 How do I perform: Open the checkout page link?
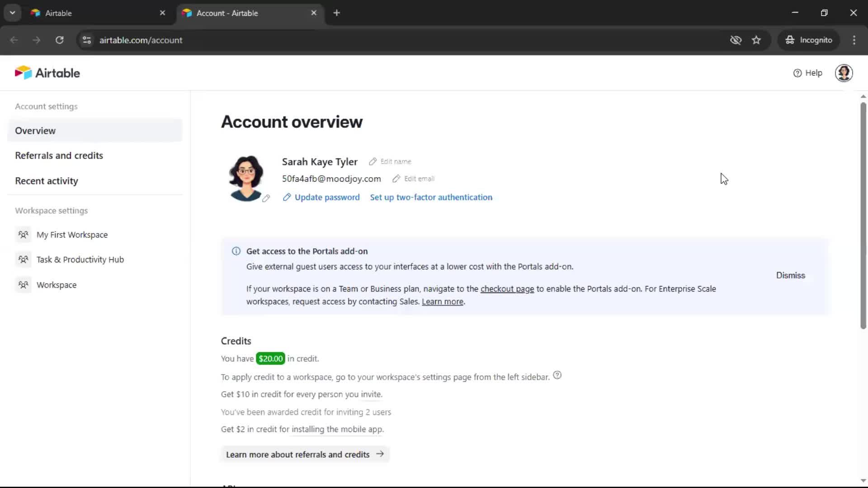507,289
